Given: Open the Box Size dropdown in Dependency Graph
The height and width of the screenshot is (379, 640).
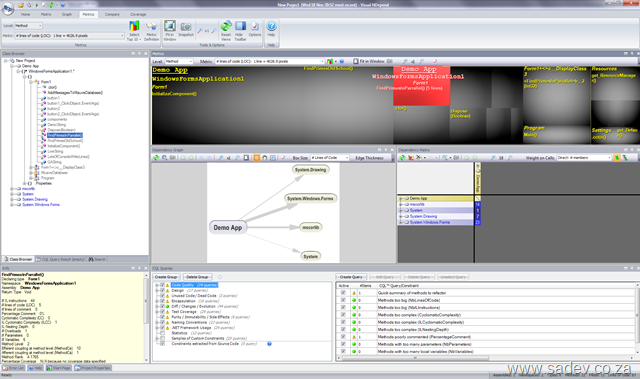Looking at the screenshot, I should [330, 158].
